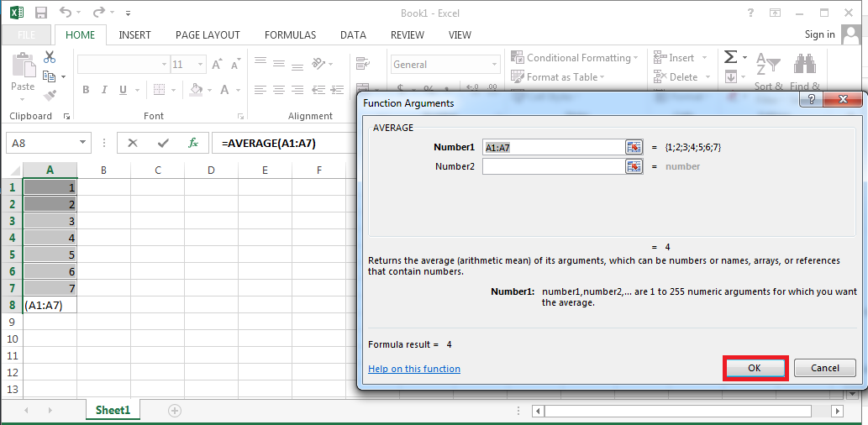Select the Sheet1 tab
The width and height of the screenshot is (868, 425).
tap(113, 410)
